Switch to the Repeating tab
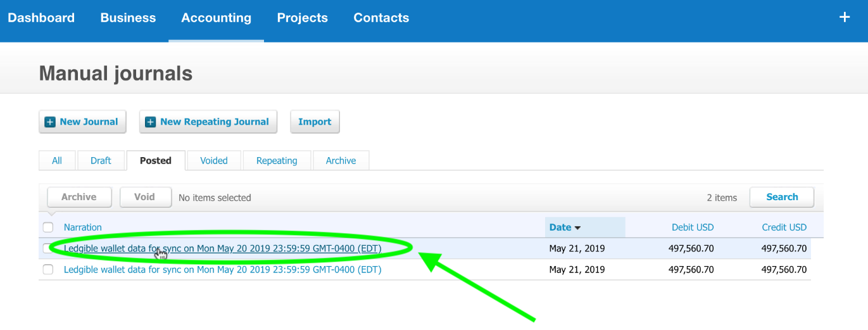868x330 pixels. [277, 160]
